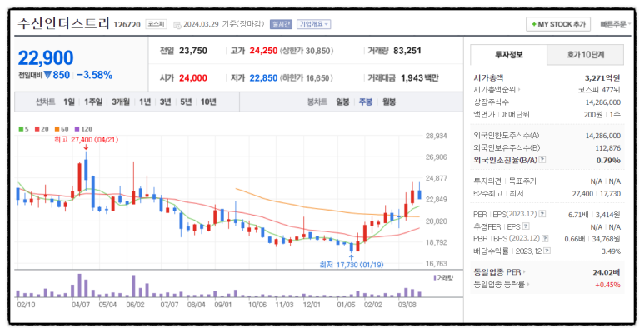The image size is (644, 333).
Task: Click the 28,934 price axis label
Action: 437,136
